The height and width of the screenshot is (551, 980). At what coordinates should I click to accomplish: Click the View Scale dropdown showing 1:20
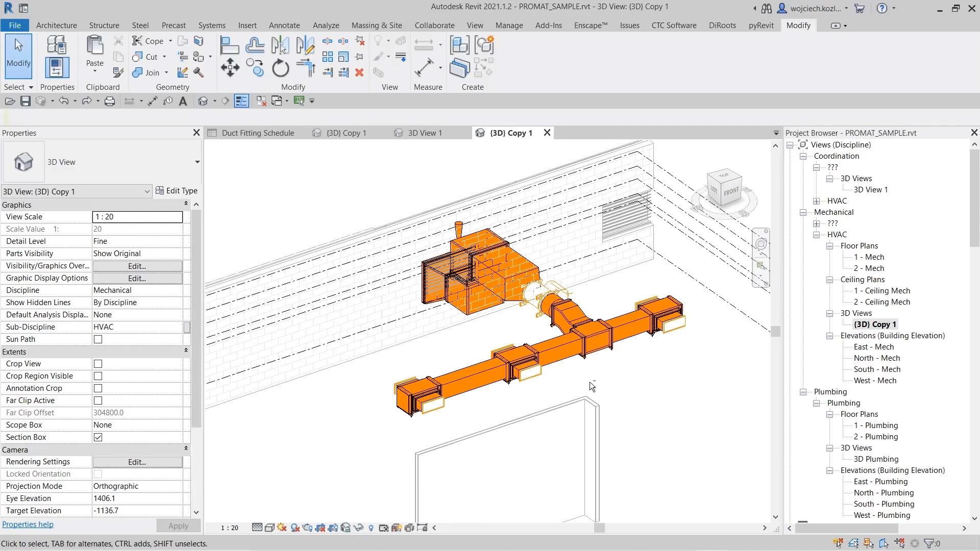point(137,217)
